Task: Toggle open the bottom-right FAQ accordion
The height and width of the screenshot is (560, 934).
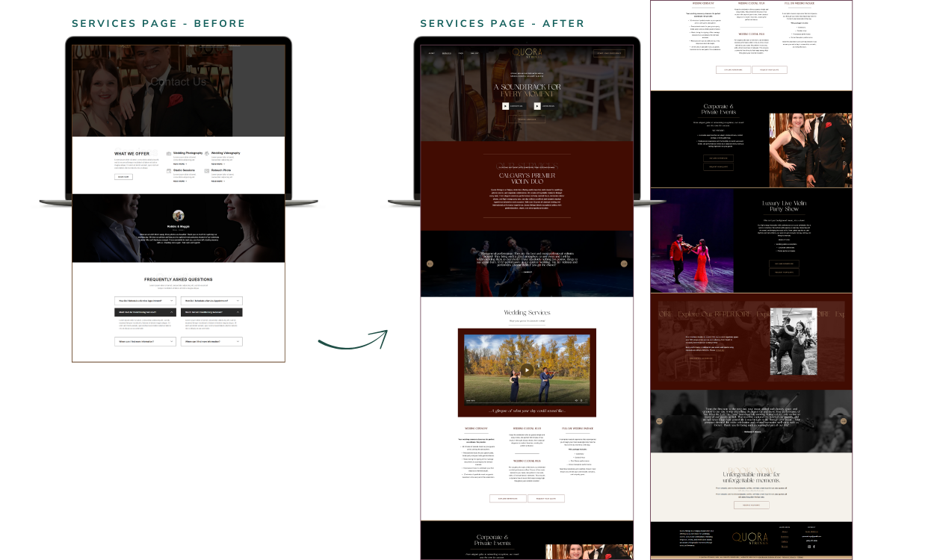Action: tap(211, 341)
